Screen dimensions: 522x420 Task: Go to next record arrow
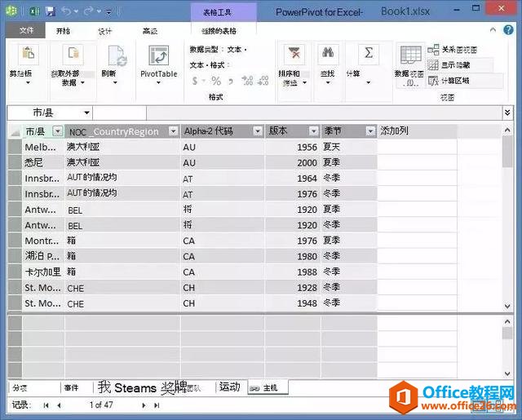(x=144, y=405)
